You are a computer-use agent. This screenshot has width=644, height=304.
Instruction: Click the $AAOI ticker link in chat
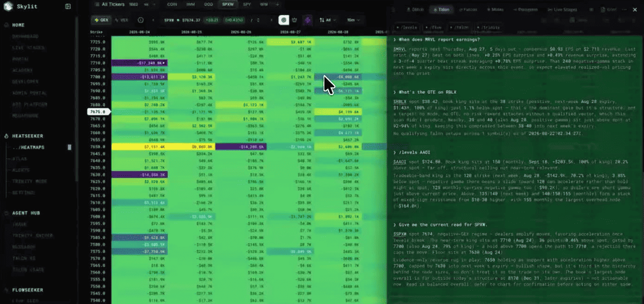pyautogui.click(x=399, y=162)
